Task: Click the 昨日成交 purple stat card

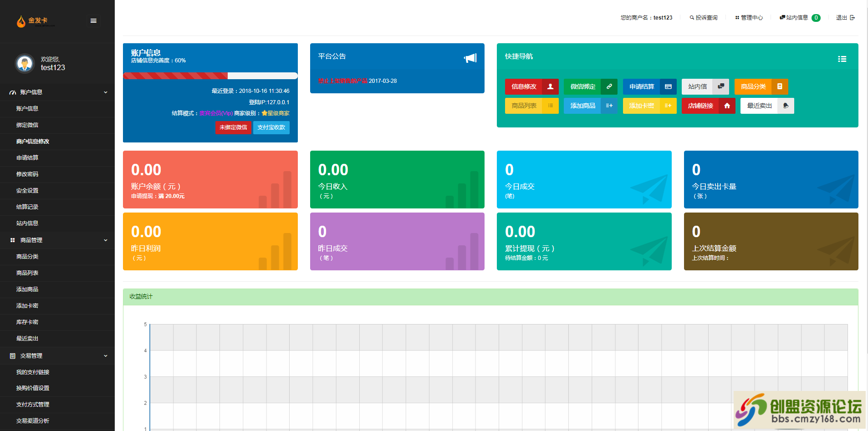Action: [x=397, y=241]
